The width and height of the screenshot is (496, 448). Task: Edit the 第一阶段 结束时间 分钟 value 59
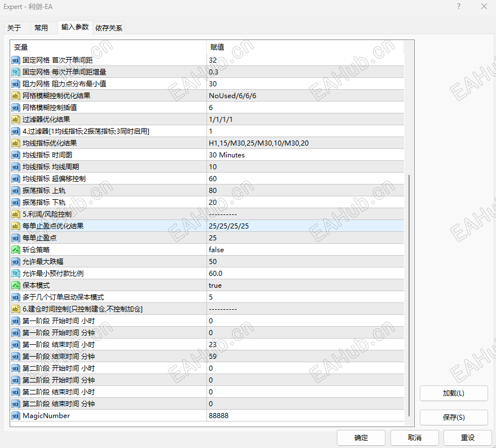305,357
